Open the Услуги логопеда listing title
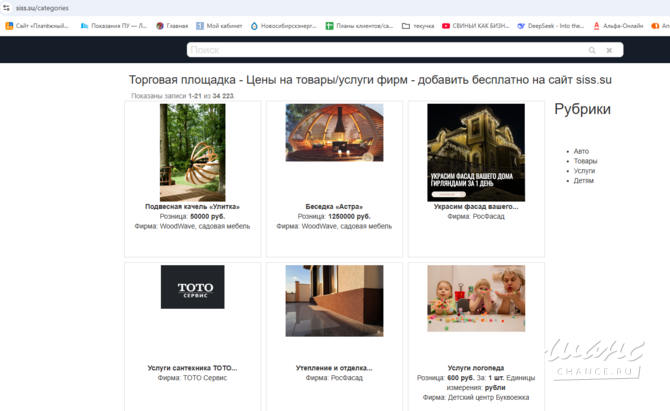 [476, 368]
